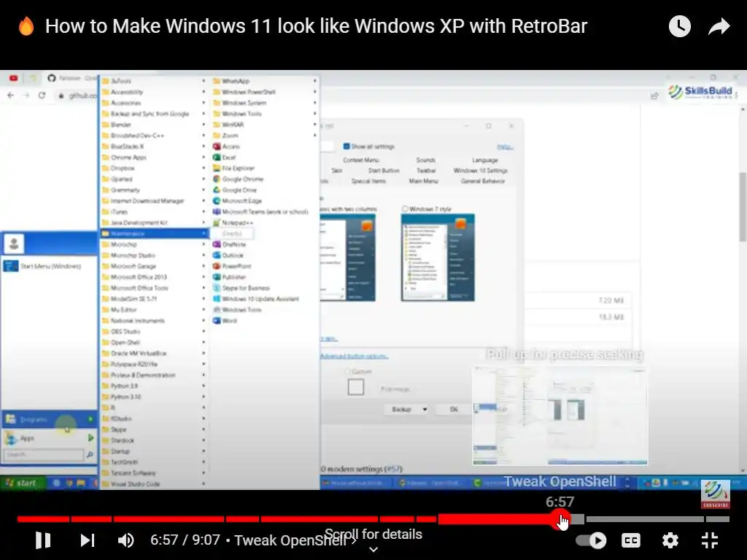Select the highlighted Maintenance folder
747x560 pixels.
tap(154, 234)
